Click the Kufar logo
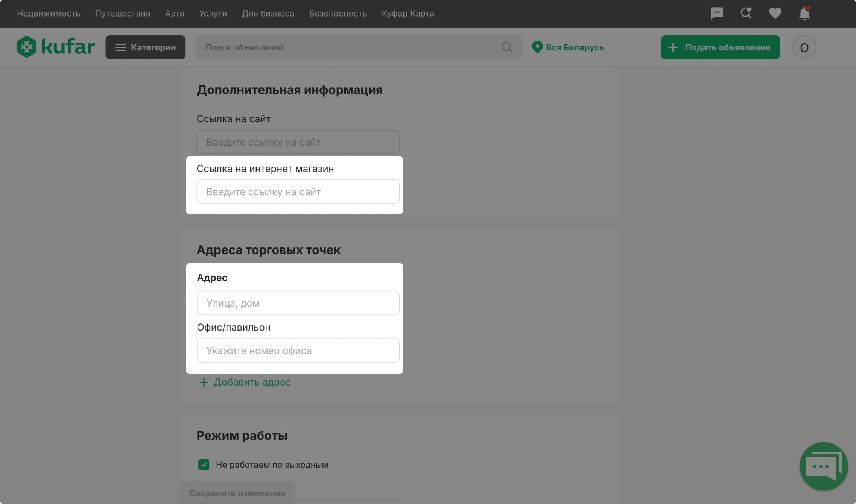The height and width of the screenshot is (504, 856). pos(56,47)
